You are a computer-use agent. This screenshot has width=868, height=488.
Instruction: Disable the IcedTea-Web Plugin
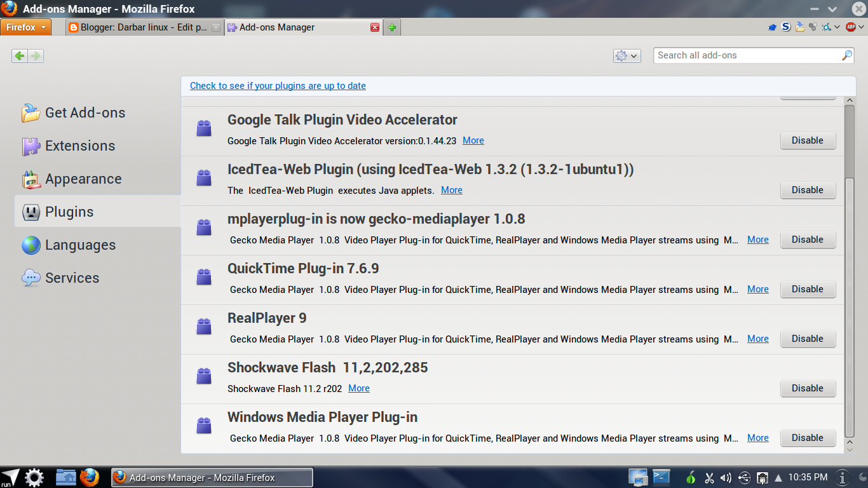pyautogui.click(x=808, y=189)
